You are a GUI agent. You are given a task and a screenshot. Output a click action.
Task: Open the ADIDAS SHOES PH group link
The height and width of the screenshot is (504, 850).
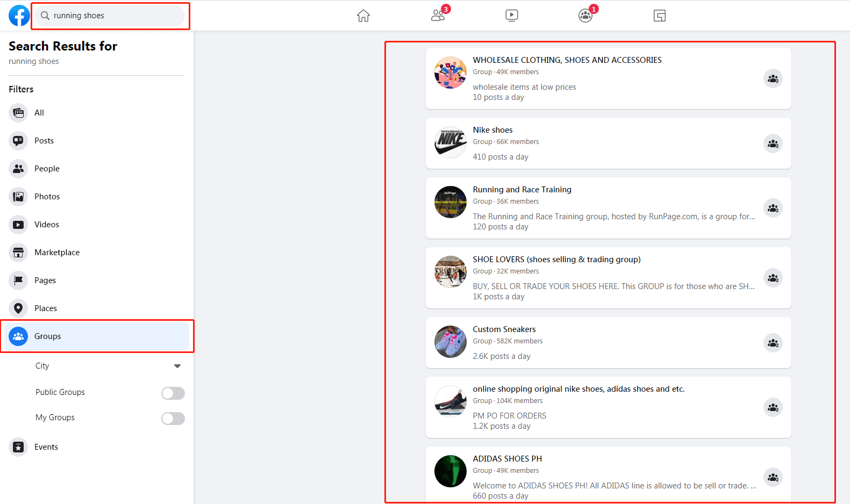click(x=507, y=459)
